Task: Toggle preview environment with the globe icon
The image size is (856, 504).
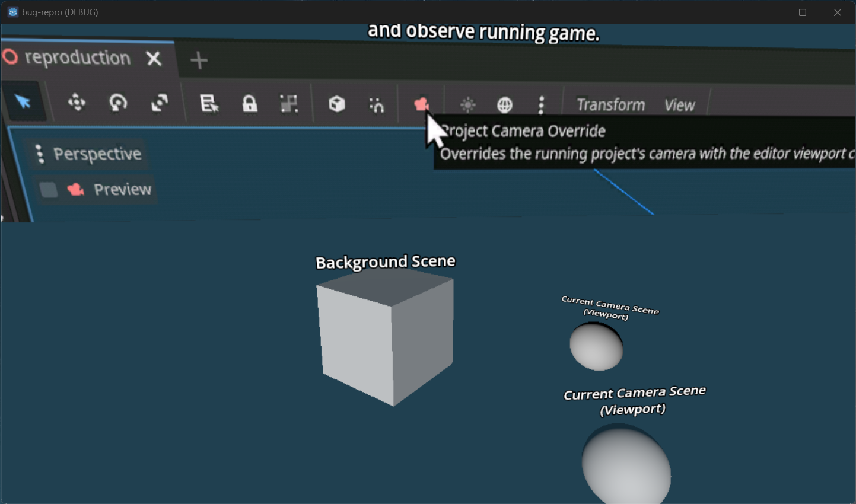Action: coord(505,104)
